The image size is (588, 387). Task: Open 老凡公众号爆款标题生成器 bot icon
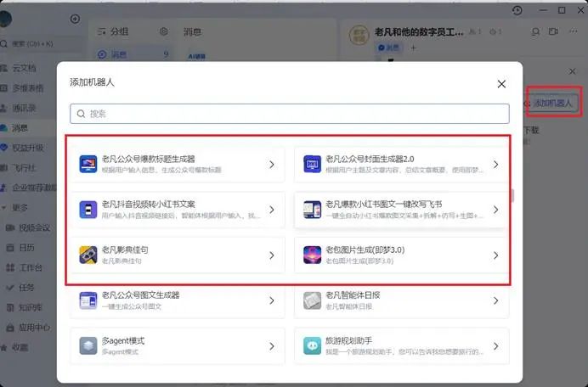(x=88, y=164)
